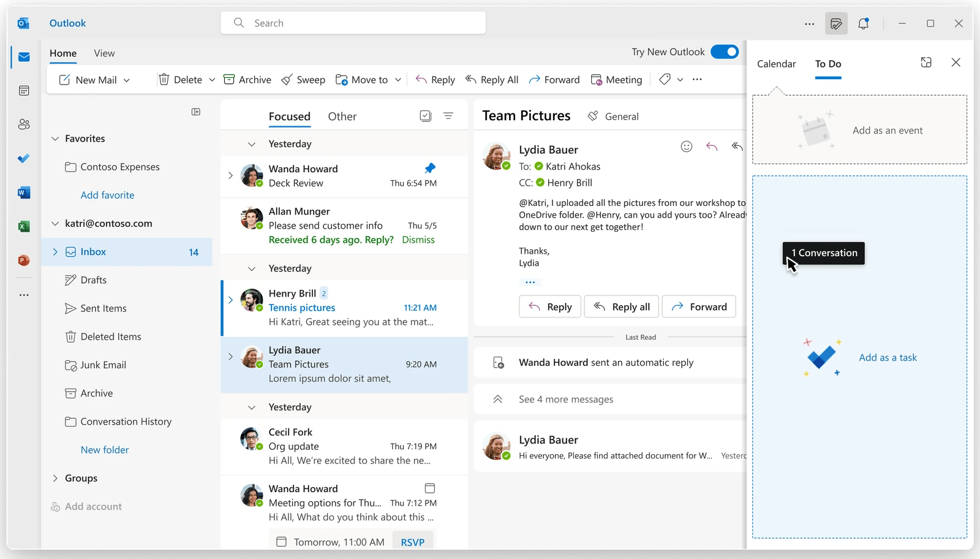Switch to the View ribbon tab

(104, 53)
